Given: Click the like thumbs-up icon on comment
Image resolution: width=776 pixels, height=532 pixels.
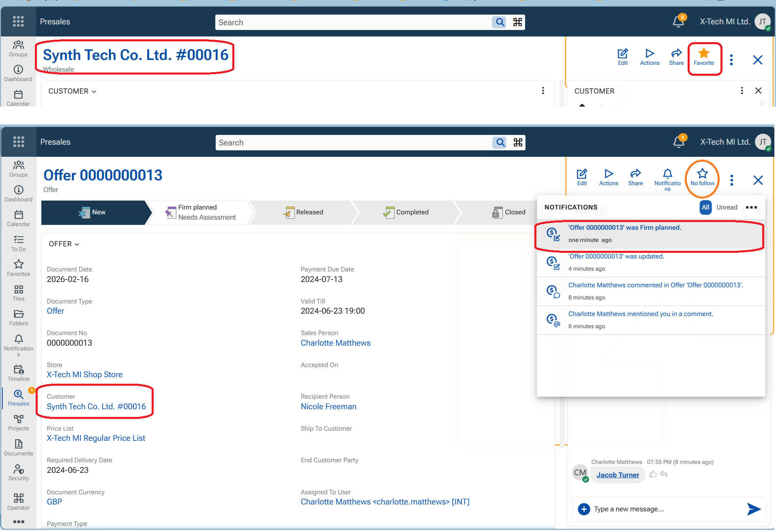Looking at the screenshot, I should pyautogui.click(x=653, y=474).
